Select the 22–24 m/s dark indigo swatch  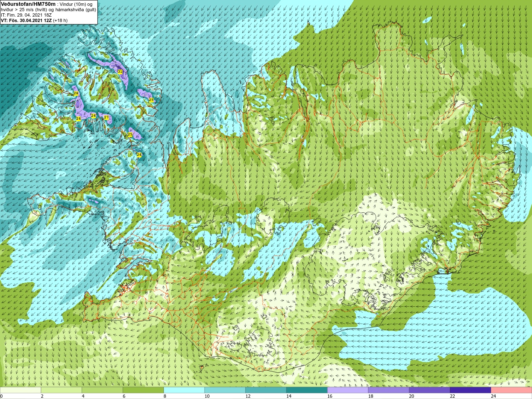(470, 390)
